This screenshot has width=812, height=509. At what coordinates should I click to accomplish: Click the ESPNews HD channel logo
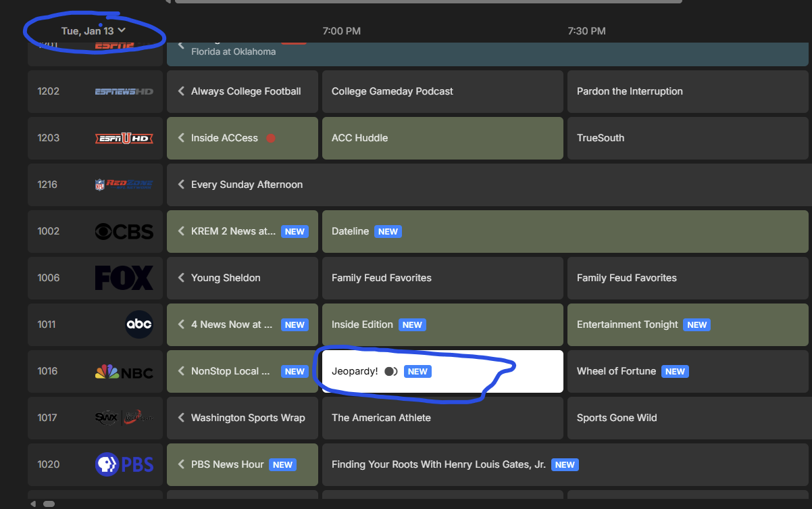(x=124, y=91)
